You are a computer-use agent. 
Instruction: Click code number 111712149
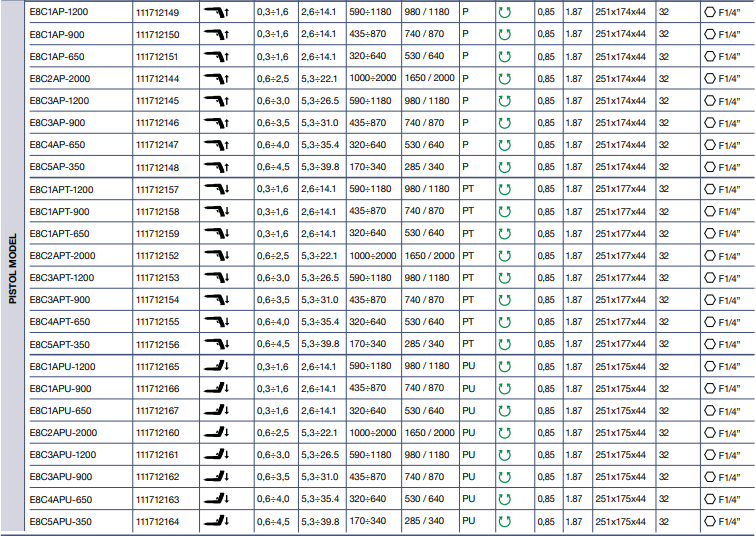point(157,13)
